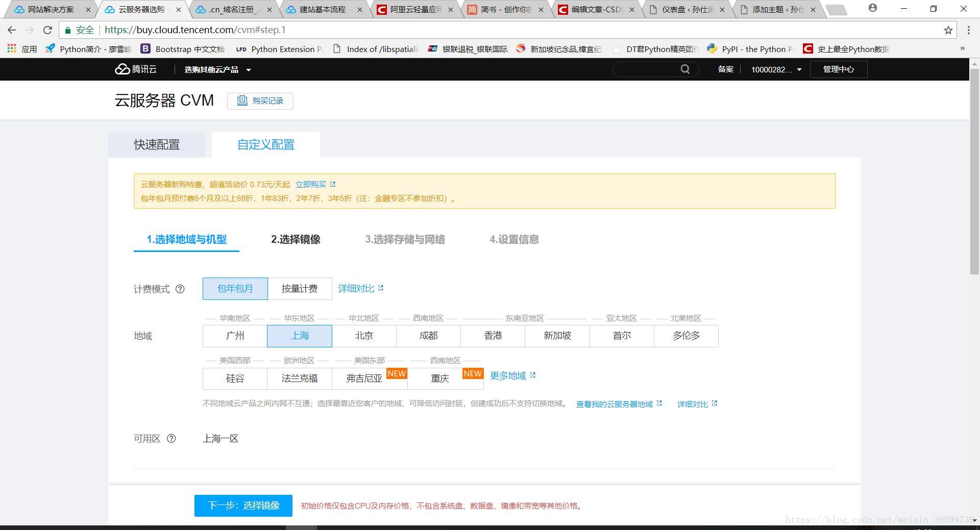This screenshot has width=980, height=530.
Task: Open Python简介 bookmark
Action: point(88,49)
